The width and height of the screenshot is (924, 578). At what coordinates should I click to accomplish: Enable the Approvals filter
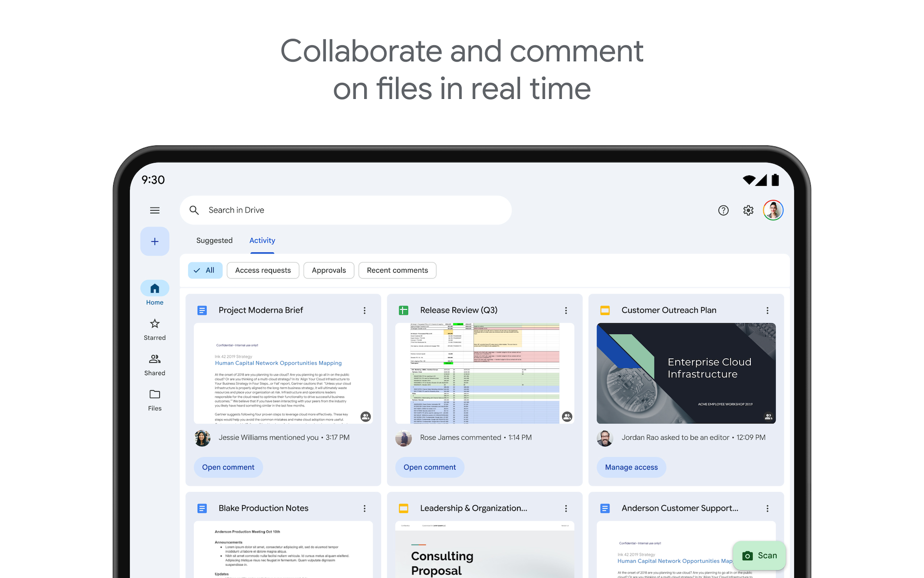[329, 270]
